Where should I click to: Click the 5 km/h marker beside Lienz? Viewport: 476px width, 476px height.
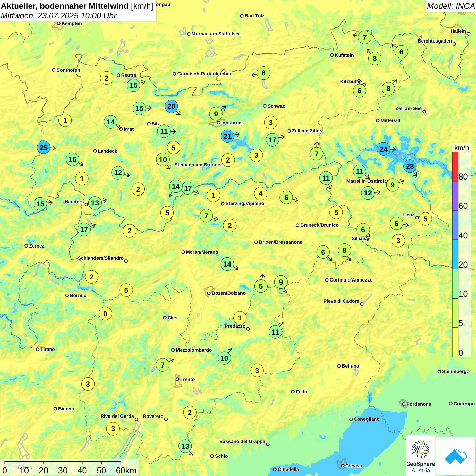point(425,219)
